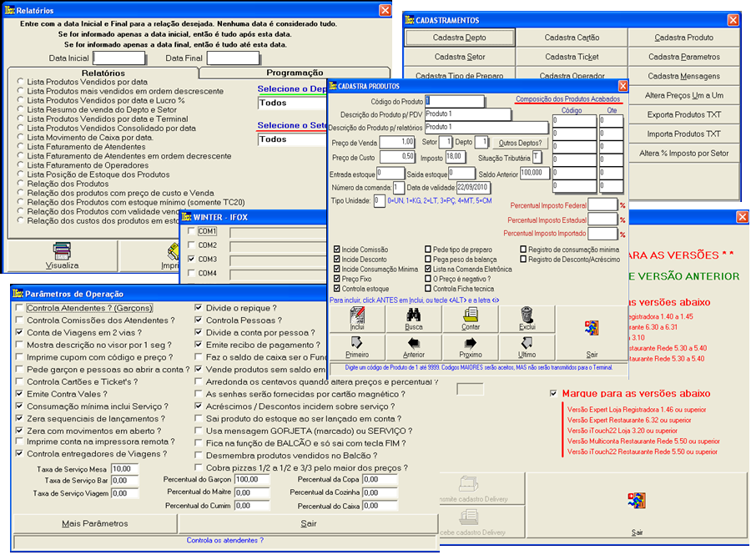Image resolution: width=751 pixels, height=560 pixels.
Task: Uncheck Emite Contra Vales option
Action: click(x=19, y=394)
